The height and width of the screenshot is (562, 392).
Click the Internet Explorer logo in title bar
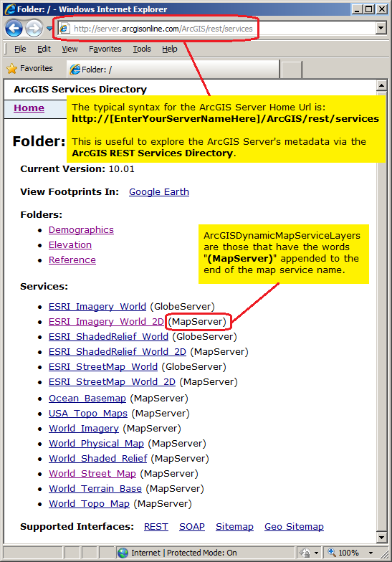10,9
